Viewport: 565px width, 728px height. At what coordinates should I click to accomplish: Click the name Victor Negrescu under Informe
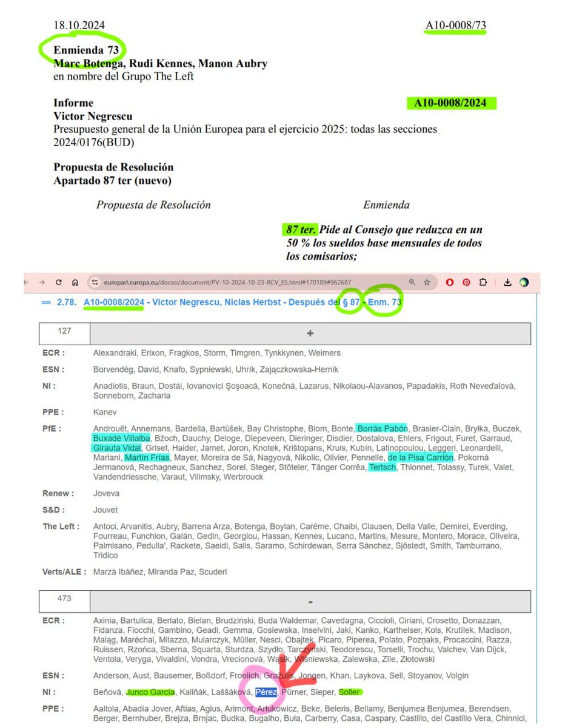(x=93, y=116)
